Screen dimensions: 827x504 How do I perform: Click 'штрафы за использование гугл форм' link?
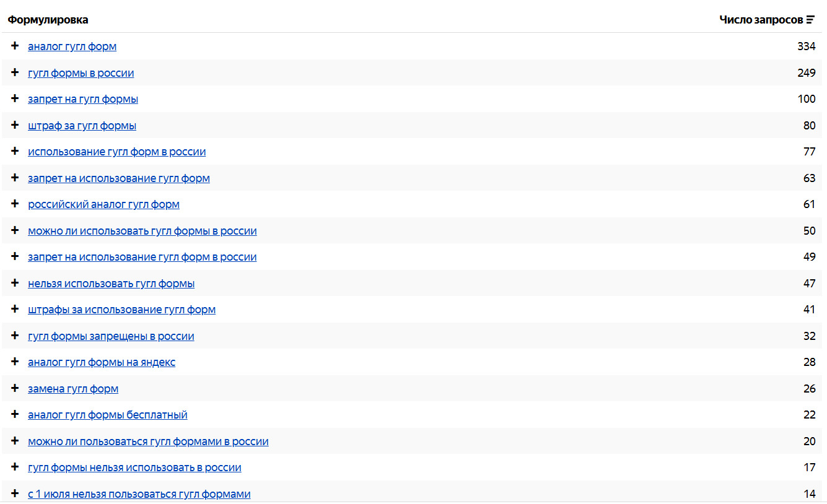[121, 310]
